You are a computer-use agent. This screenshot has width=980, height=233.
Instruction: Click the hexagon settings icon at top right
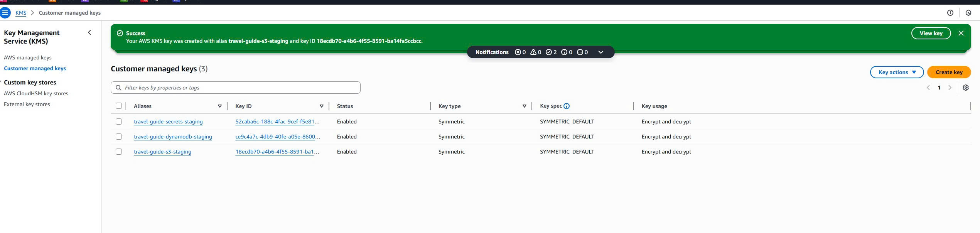pos(968,13)
